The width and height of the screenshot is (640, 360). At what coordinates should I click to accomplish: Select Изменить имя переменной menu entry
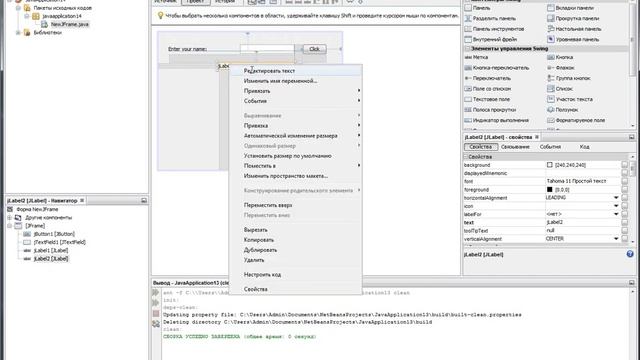click(x=296, y=81)
